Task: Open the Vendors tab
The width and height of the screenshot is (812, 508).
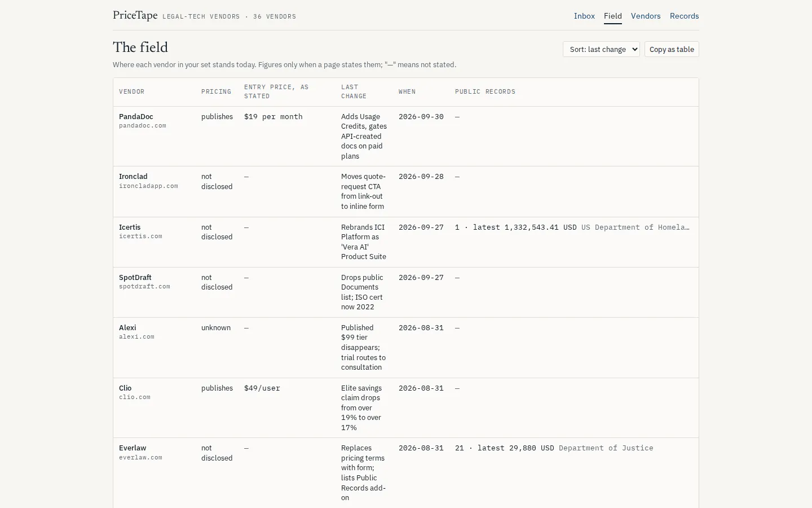Action: [646, 16]
